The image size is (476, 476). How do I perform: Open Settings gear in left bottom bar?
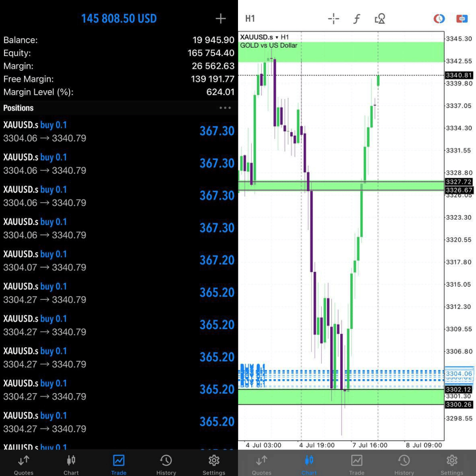(x=214, y=464)
